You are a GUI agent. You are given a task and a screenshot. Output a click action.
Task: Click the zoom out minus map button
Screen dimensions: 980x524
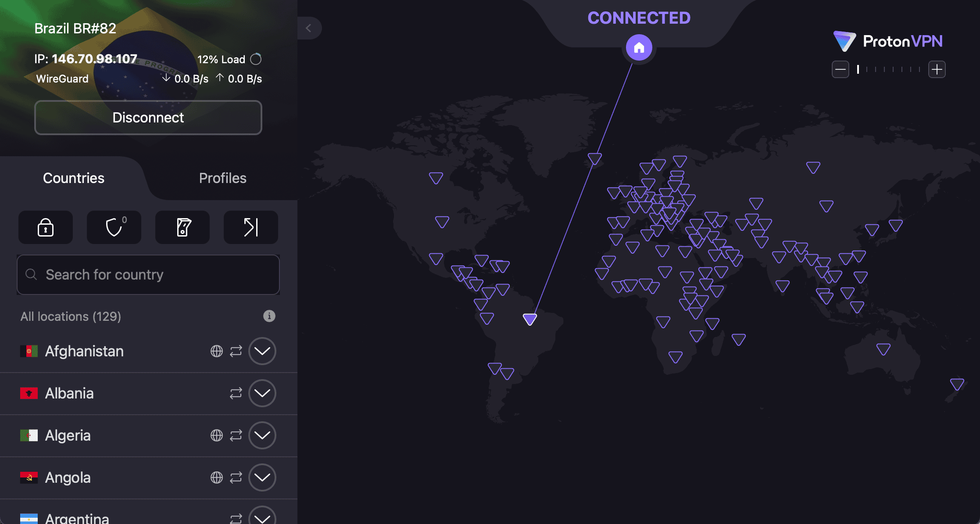coord(840,69)
